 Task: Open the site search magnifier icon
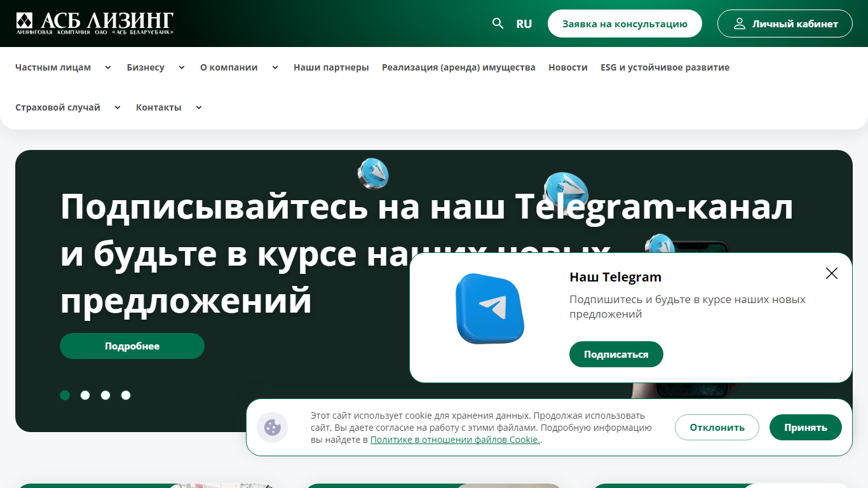tap(498, 24)
